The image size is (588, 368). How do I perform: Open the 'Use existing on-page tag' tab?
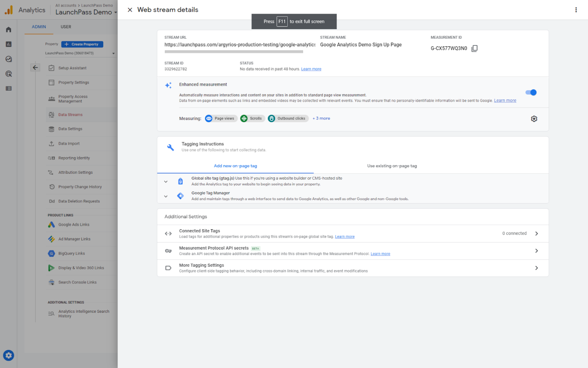[x=392, y=166]
